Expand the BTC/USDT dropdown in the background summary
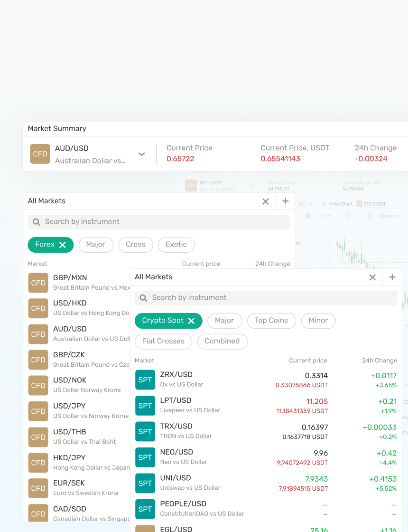 coord(253,186)
